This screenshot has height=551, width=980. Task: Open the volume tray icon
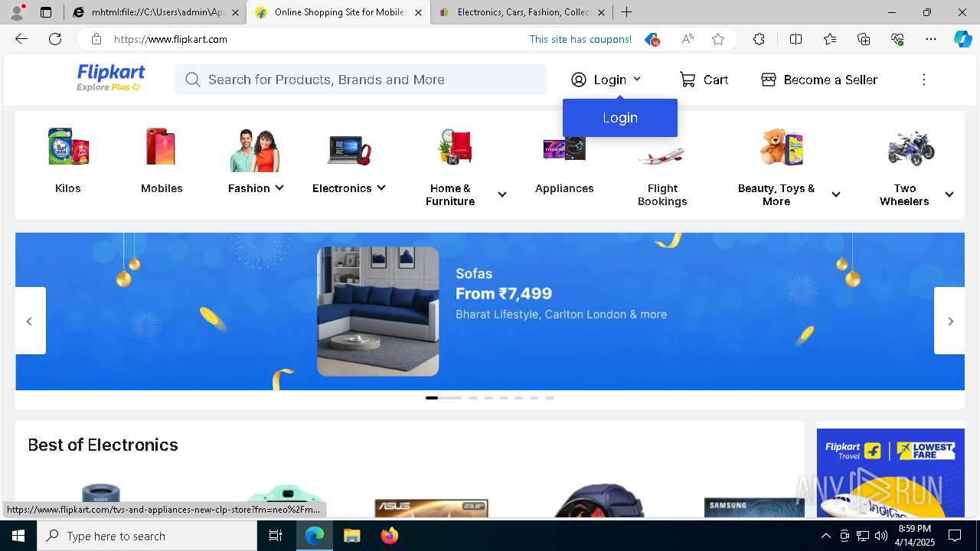coord(881,536)
